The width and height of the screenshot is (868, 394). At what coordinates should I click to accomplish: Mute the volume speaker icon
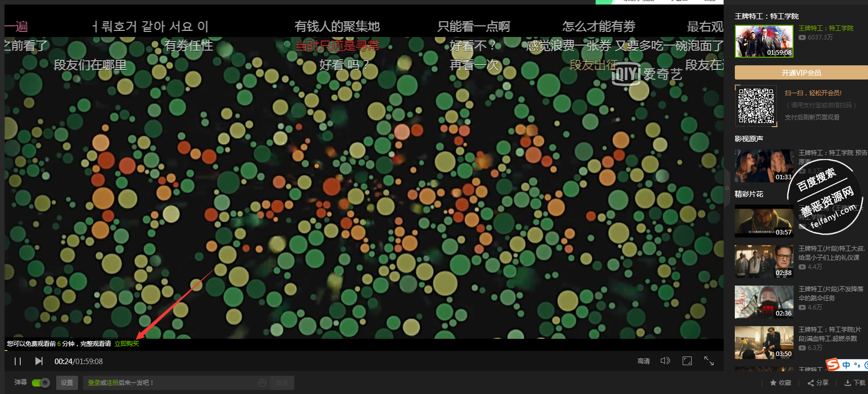[665, 361]
